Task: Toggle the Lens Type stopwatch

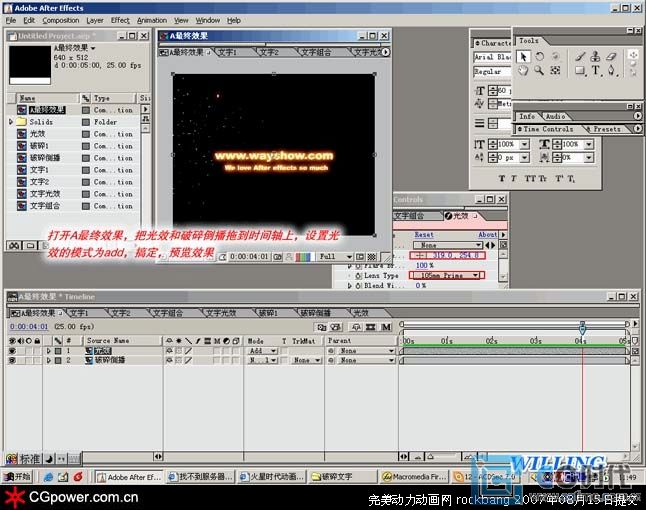Action: coord(358,276)
